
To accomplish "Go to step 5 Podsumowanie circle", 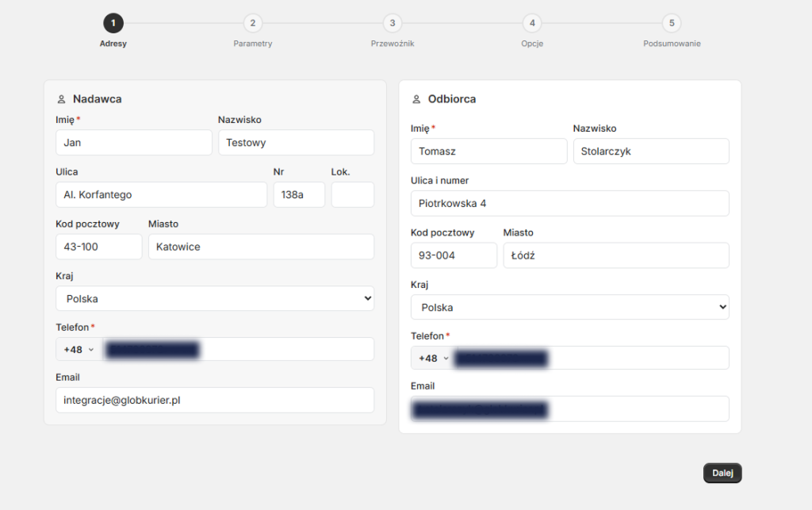I will click(x=672, y=23).
